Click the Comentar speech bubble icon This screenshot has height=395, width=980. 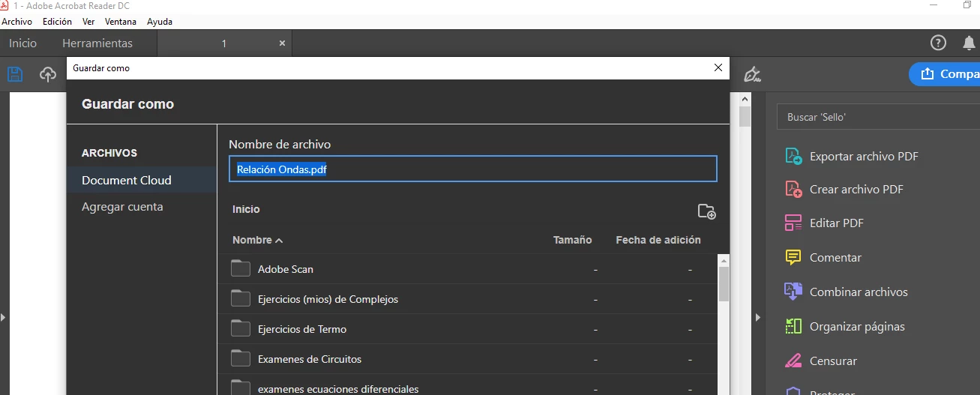pos(793,257)
